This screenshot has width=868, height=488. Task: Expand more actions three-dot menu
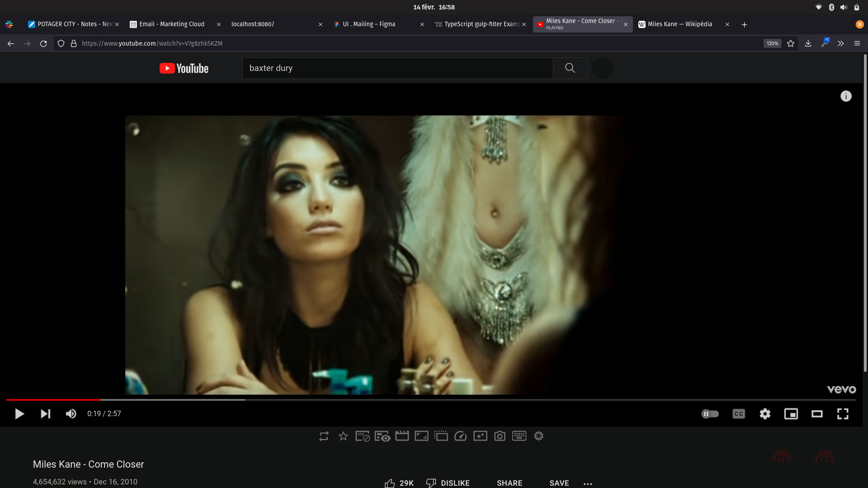tap(588, 483)
